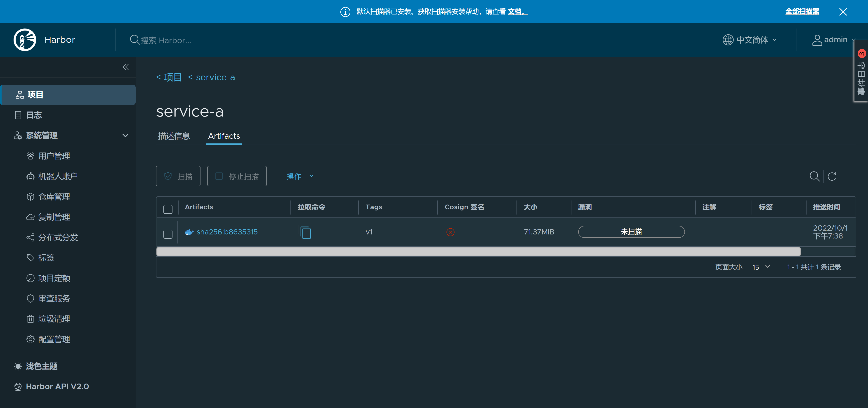Screen dimensions: 868x408
Task: Collapse the left sidebar with the double chevron
Action: pos(125,67)
